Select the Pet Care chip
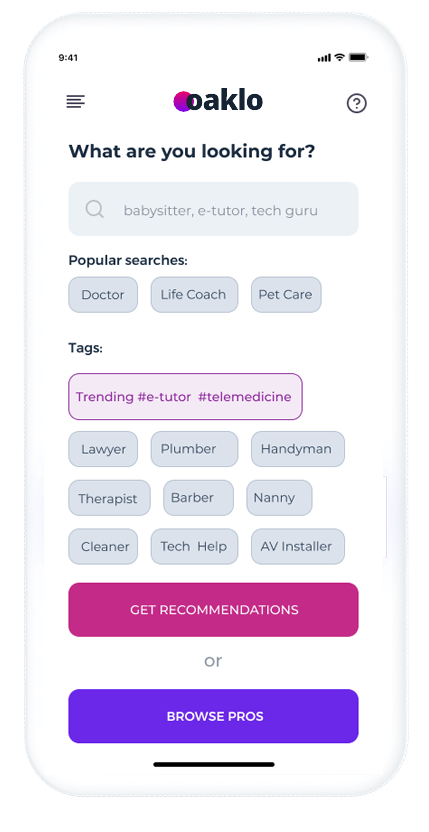Screen dimensions: 429x832 tap(286, 294)
